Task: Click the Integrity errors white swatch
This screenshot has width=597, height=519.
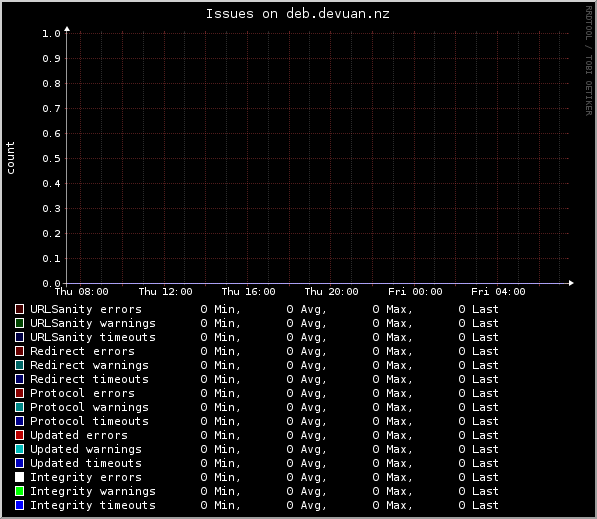Action: point(19,477)
